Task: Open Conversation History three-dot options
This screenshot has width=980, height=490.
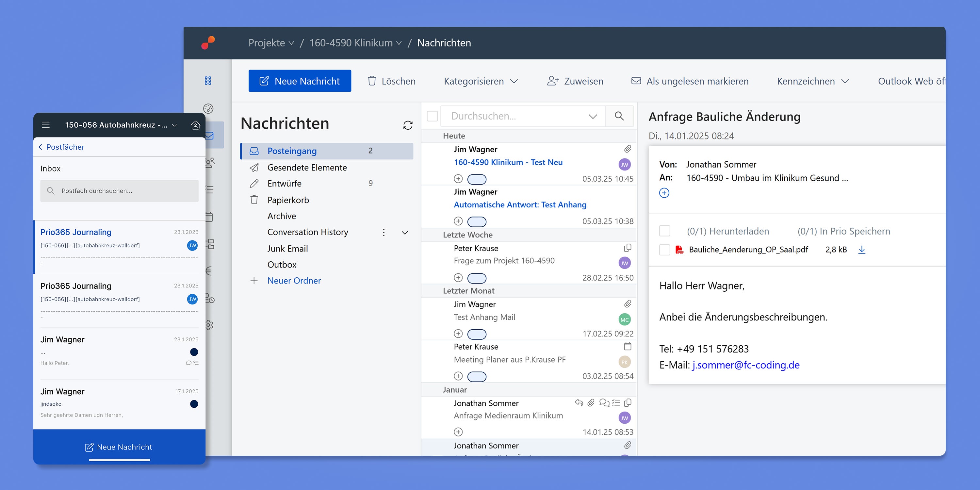Action: [384, 233]
